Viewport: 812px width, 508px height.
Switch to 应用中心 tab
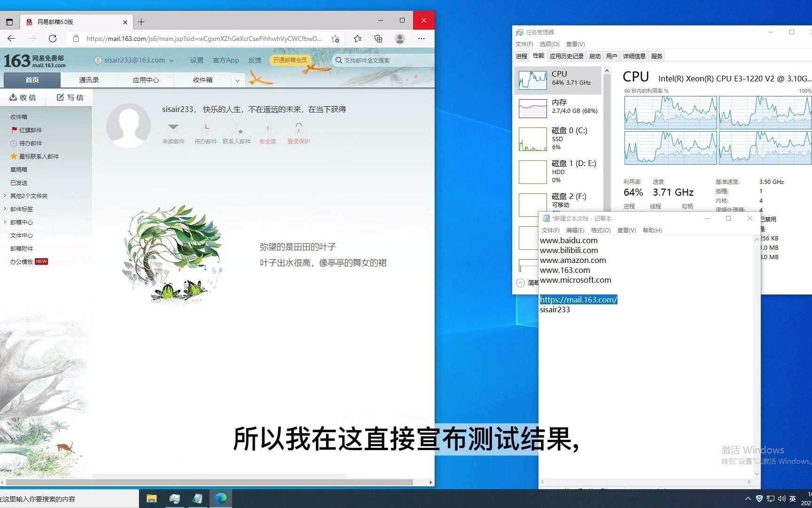(146, 80)
